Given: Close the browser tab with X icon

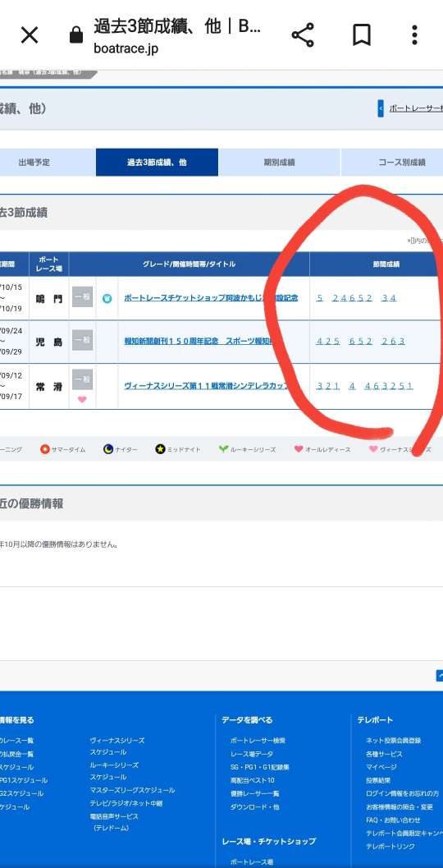Looking at the screenshot, I should click(30, 35).
